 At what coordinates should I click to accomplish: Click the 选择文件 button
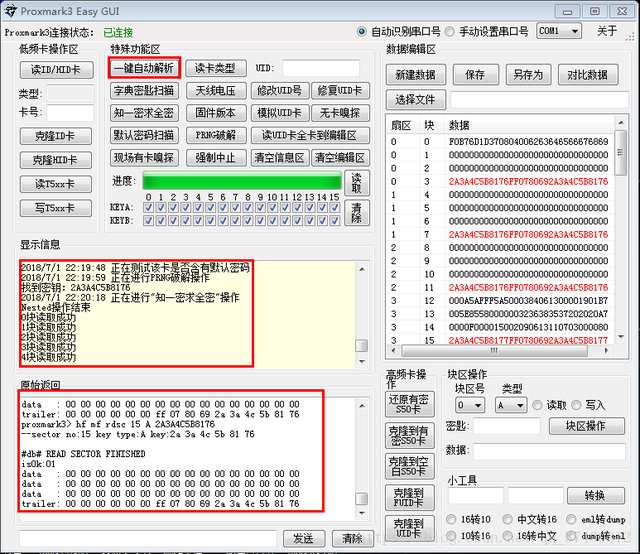click(416, 100)
